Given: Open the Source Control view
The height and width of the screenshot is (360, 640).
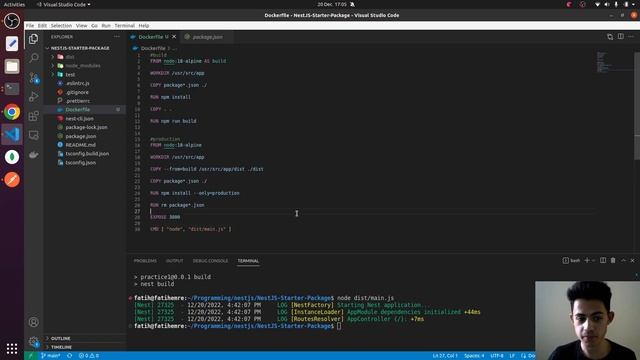Looking at the screenshot, I should coord(33,77).
